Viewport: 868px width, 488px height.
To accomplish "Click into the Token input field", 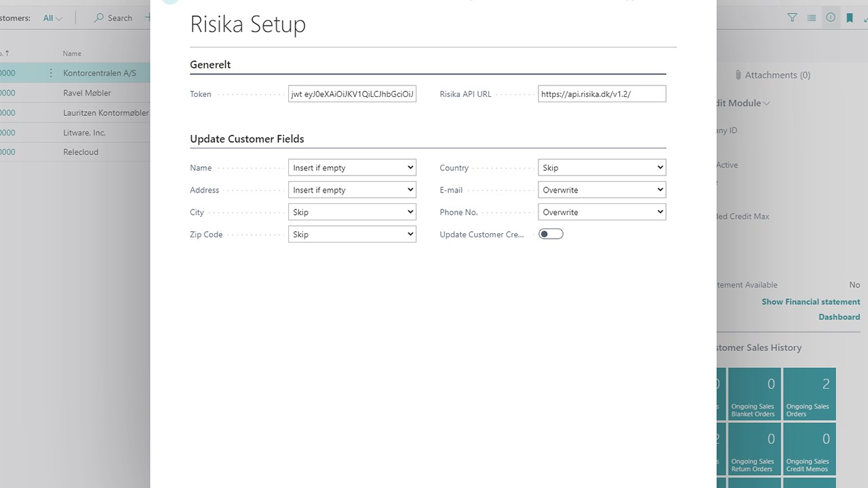I will coord(352,94).
